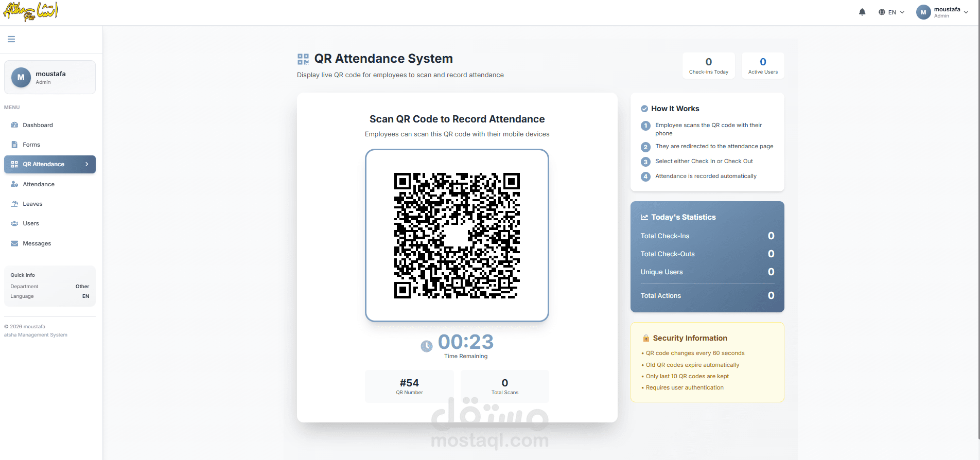980x460 pixels.
Task: Click the Messages envelope icon
Action: (x=14, y=243)
